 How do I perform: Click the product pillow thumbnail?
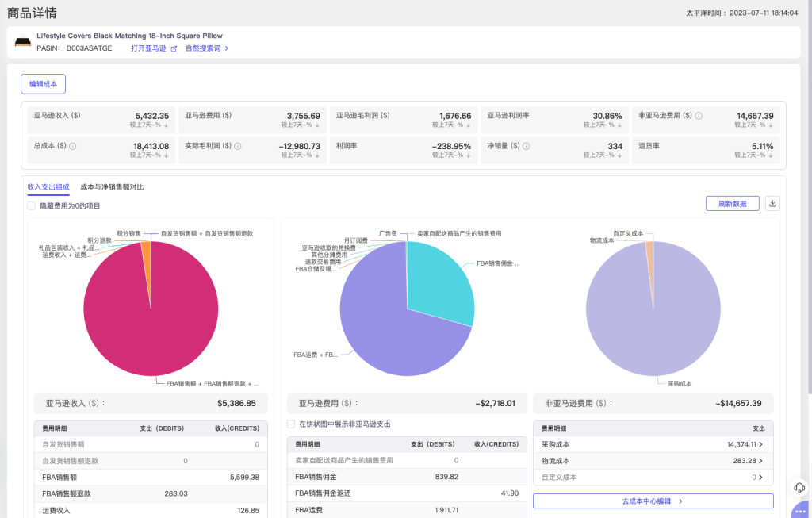[x=22, y=41]
